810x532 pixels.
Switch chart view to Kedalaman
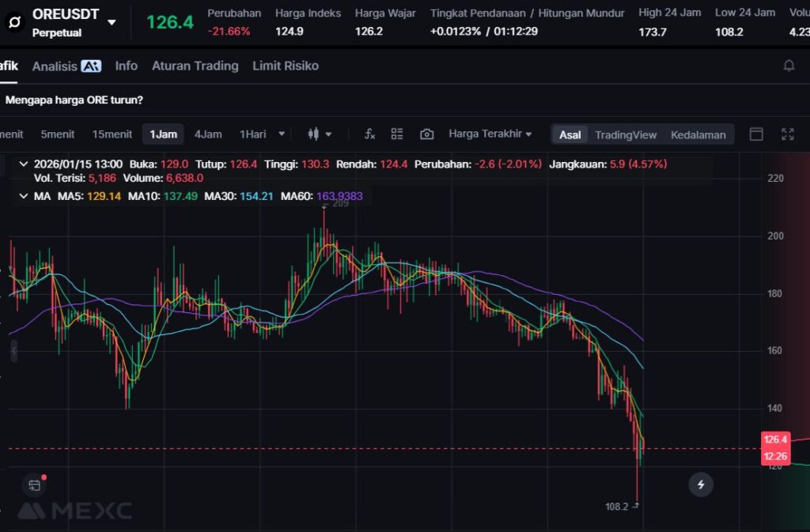click(x=698, y=134)
